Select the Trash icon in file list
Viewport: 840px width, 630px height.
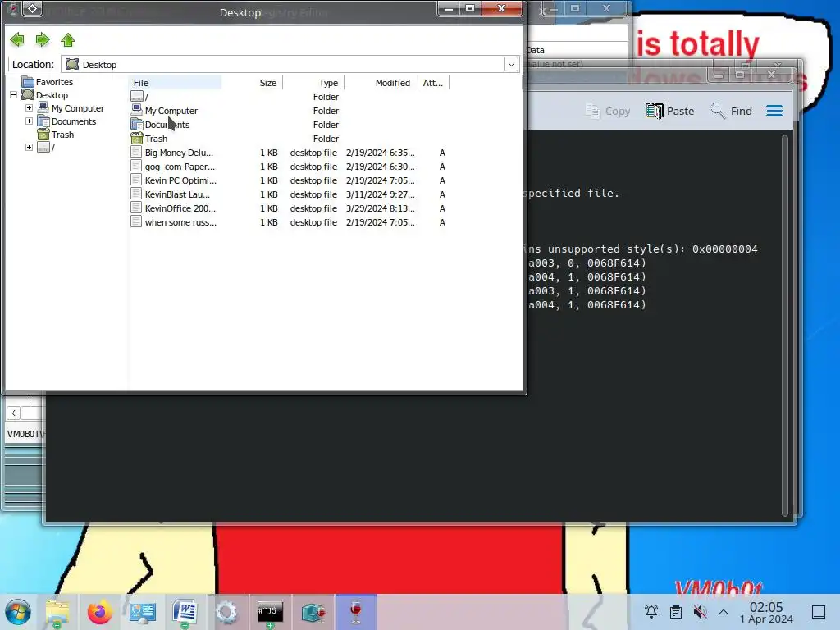[x=137, y=138]
